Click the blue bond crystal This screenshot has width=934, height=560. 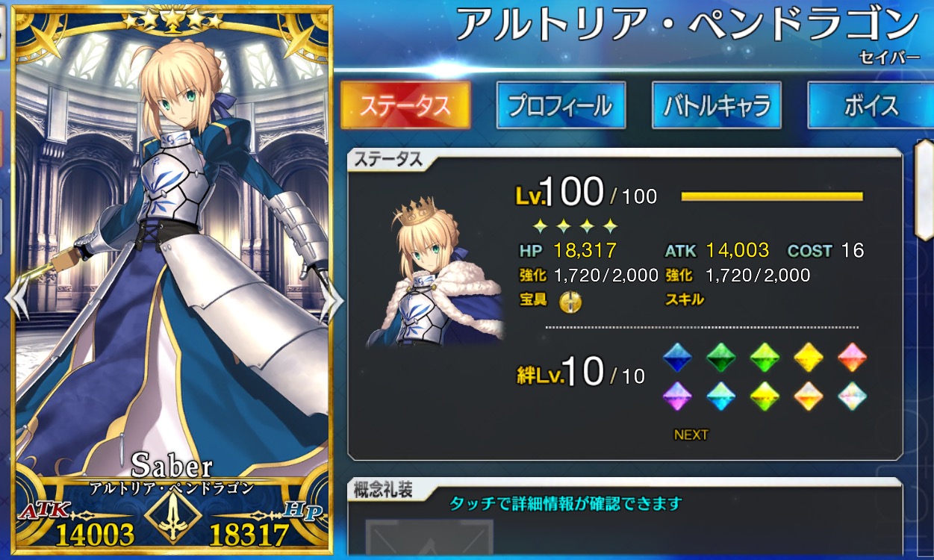click(x=677, y=358)
